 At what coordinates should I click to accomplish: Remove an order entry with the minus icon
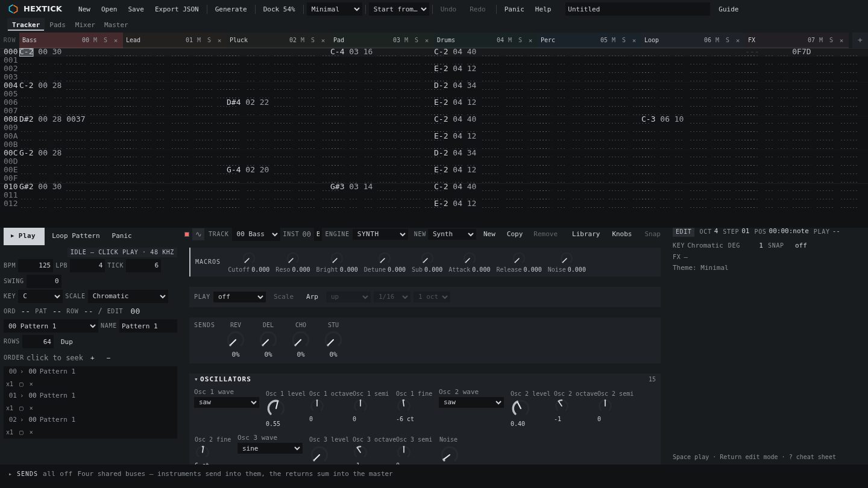(108, 358)
